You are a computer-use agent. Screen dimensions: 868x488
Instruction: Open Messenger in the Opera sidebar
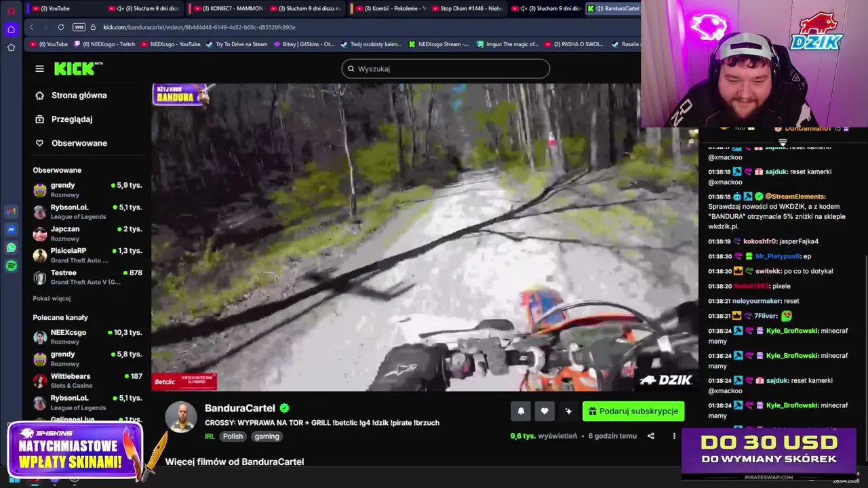(11, 230)
